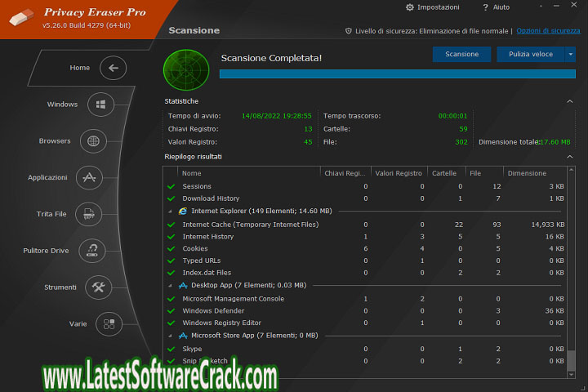Viewport: 588px width, 392px height.
Task: Collapse the Microsoft Store App group
Action: coord(170,336)
